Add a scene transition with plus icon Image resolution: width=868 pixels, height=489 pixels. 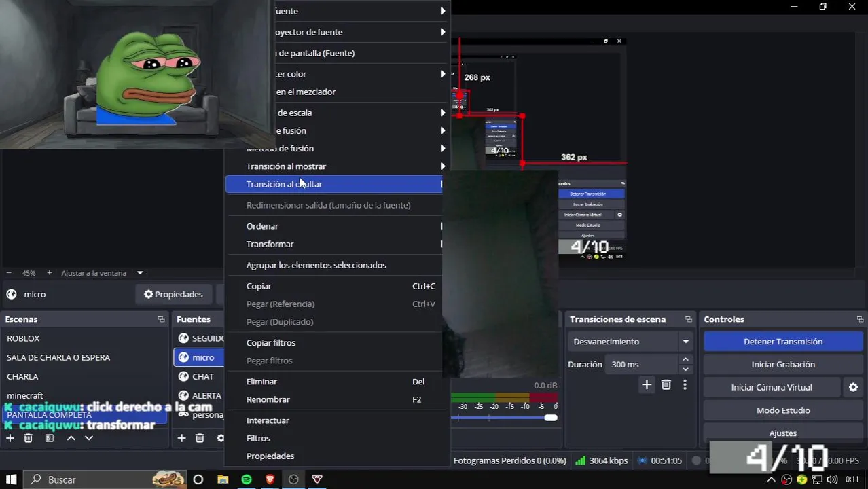point(647,385)
